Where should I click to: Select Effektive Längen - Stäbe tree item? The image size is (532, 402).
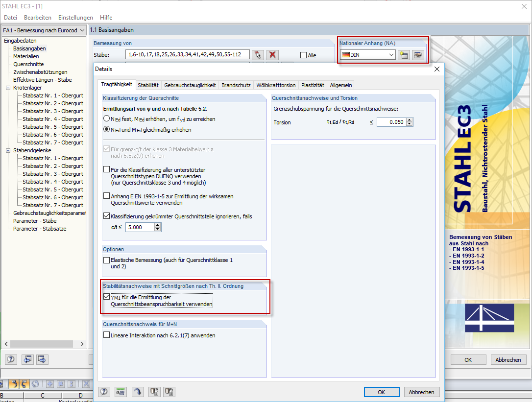click(43, 80)
